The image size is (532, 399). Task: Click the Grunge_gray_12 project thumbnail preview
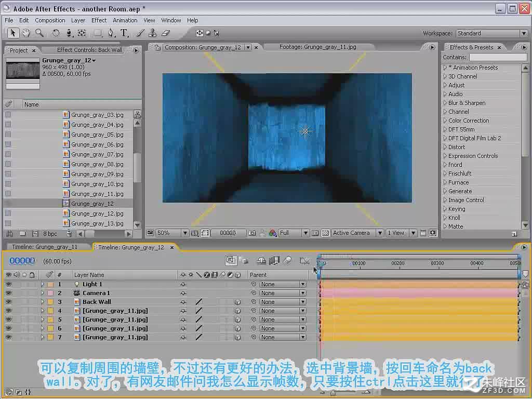tap(23, 73)
